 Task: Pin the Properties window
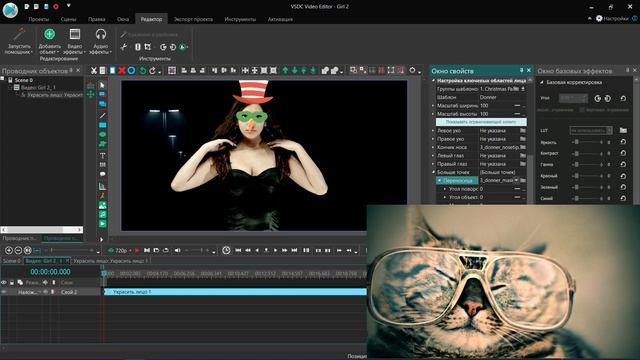pyautogui.click(x=521, y=70)
